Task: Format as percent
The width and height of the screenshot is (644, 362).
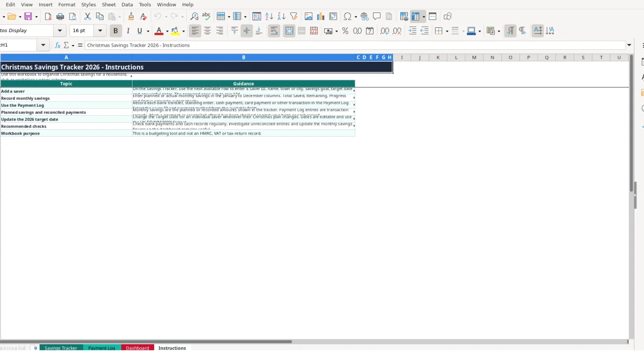Action: (x=345, y=31)
